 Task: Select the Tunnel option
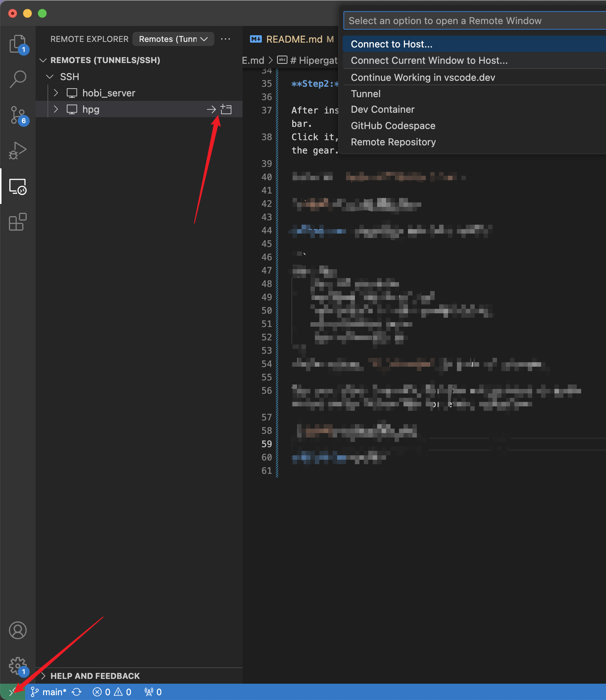(x=474, y=94)
